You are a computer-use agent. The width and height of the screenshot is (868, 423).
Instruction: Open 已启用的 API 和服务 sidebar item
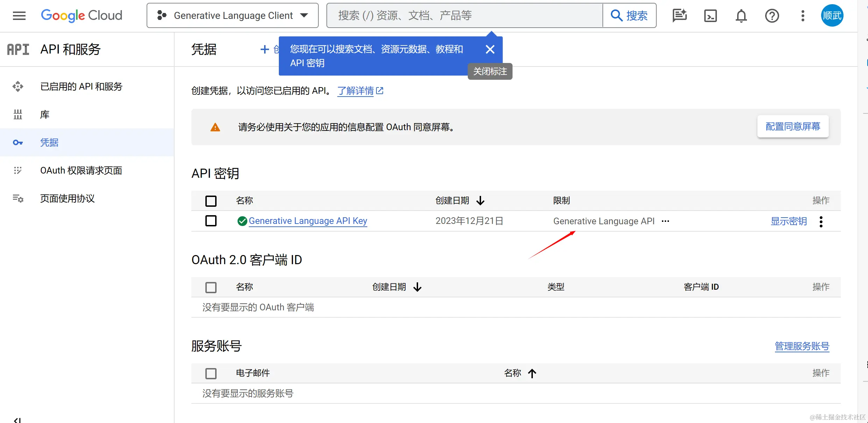(x=81, y=86)
